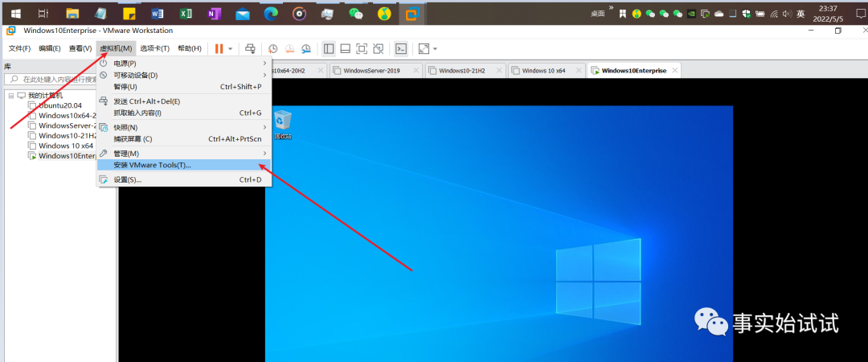Open Sticky Notes from the taskbar
Viewport: 868px width, 362px height.
pyautogui.click(x=129, y=13)
